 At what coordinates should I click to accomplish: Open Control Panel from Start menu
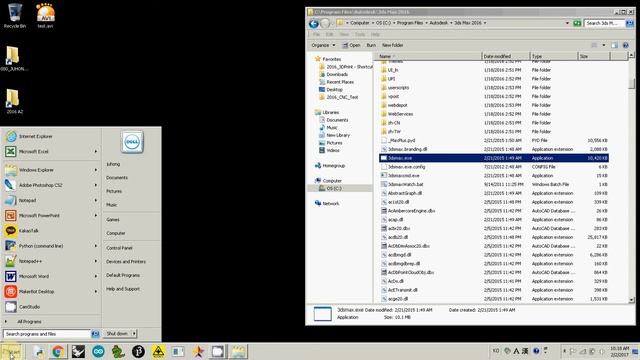tap(119, 248)
